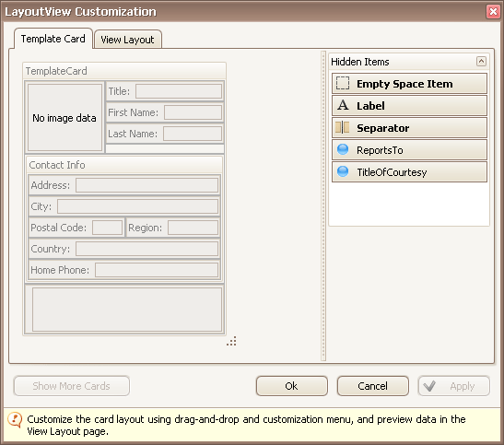
Task: Click the vertical splitter beside Hidden Items
Action: coord(323,205)
